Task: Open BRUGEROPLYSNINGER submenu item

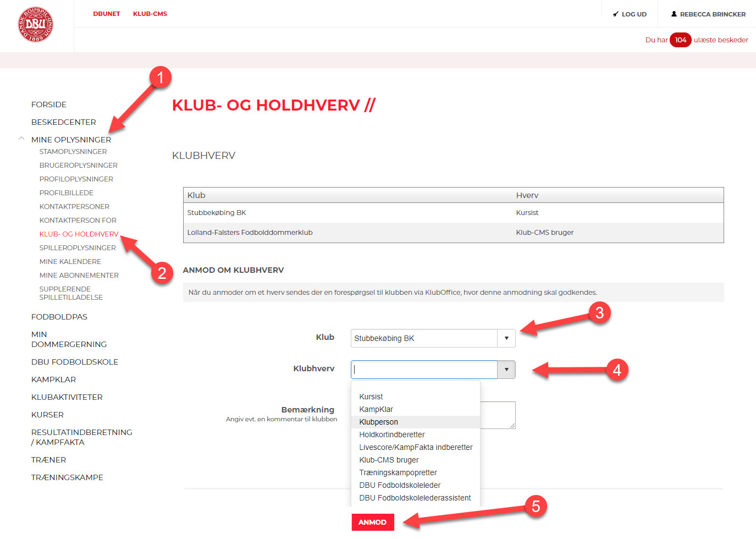Action: pyautogui.click(x=79, y=165)
